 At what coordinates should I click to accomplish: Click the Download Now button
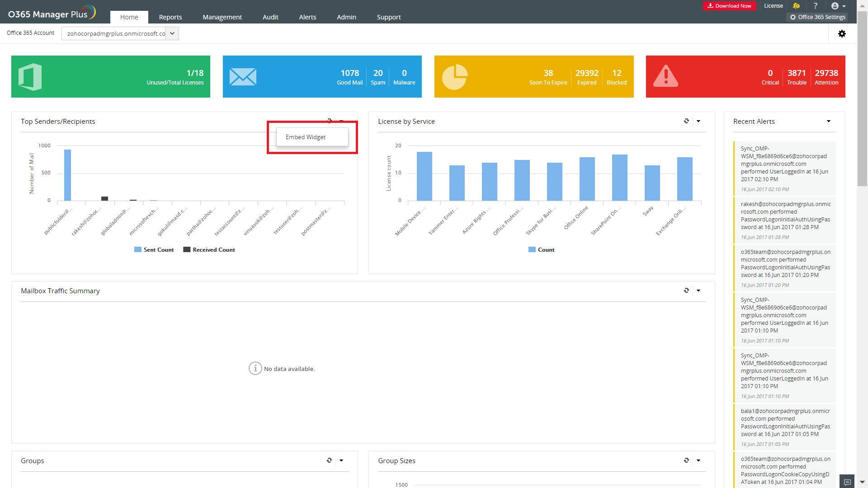pos(729,6)
